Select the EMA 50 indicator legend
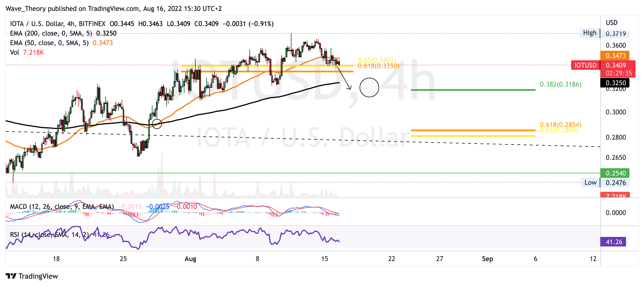This screenshot has height=286, width=644. 61,43
